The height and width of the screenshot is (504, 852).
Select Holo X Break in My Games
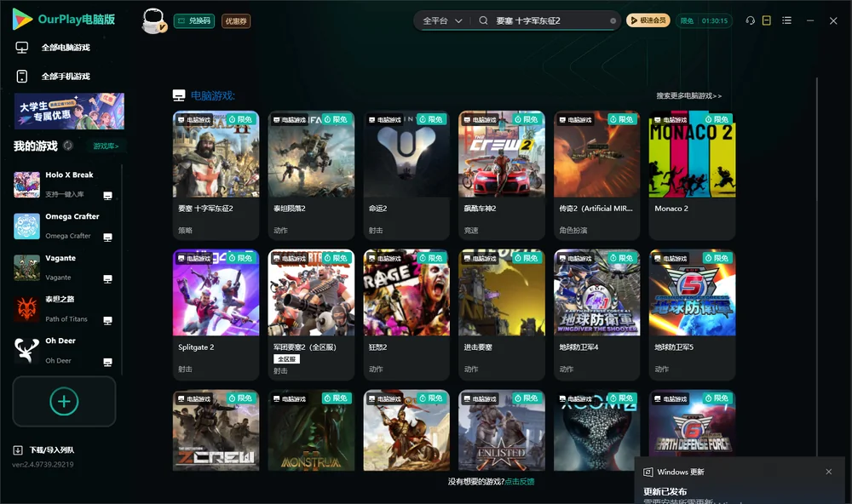(x=66, y=185)
